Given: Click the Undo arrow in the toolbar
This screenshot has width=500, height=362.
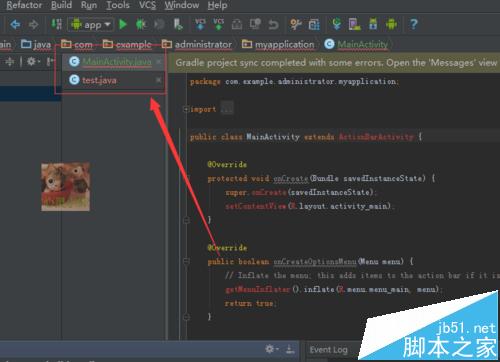Looking at the screenshot, I should 273,25.
